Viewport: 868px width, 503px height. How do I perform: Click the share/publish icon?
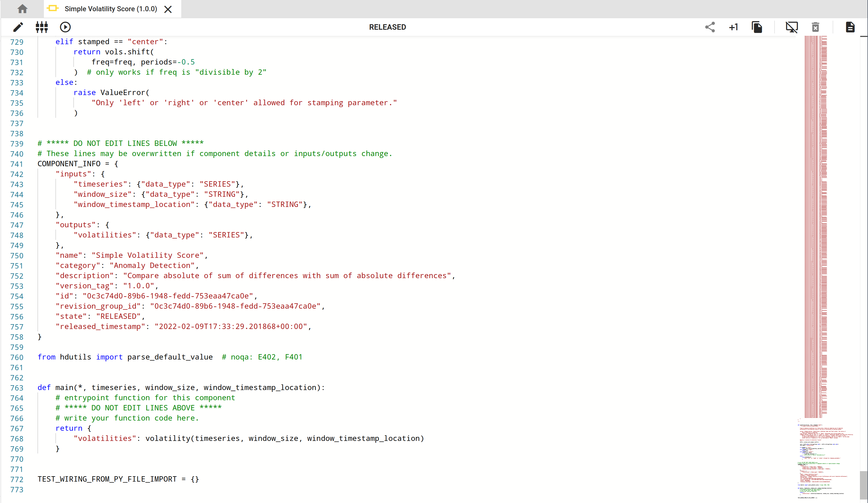710,27
